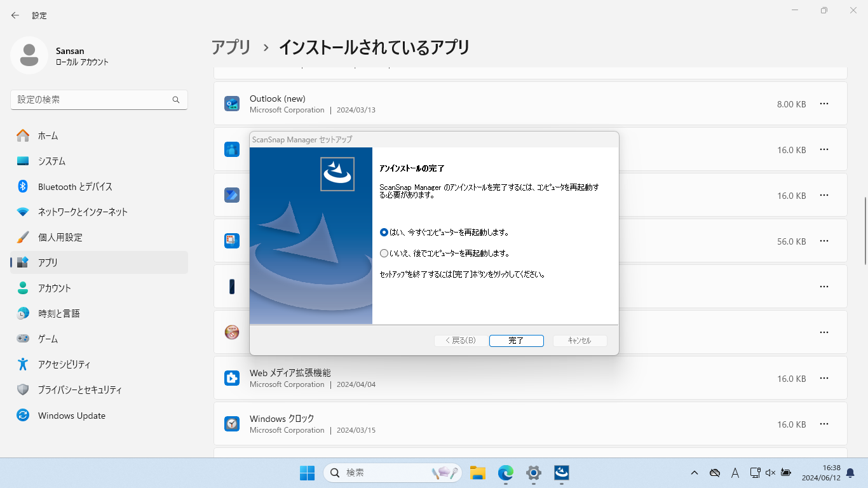Open more options for Outlook (new)
Viewport: 868px width, 488px height.
pos(824,104)
